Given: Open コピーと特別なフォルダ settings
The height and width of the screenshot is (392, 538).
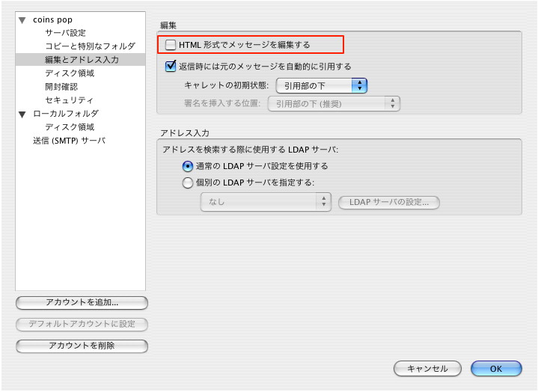Looking at the screenshot, I should pyautogui.click(x=90, y=46).
